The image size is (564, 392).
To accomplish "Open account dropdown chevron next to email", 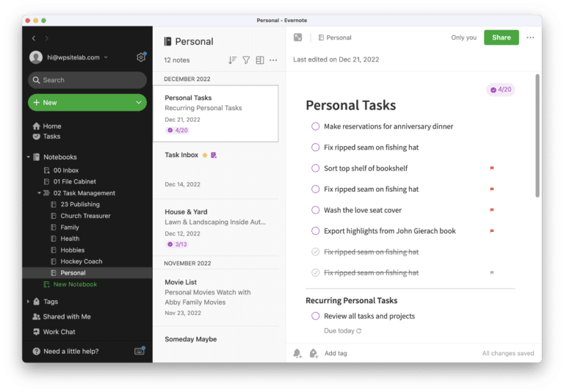I will [106, 57].
